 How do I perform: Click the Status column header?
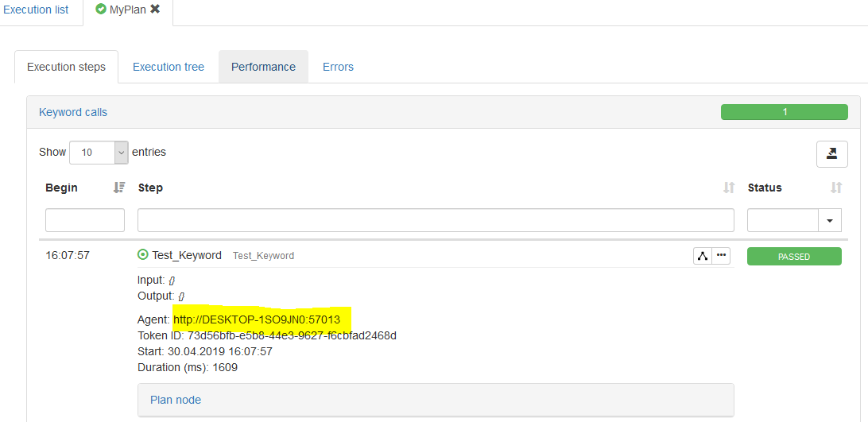coord(765,188)
